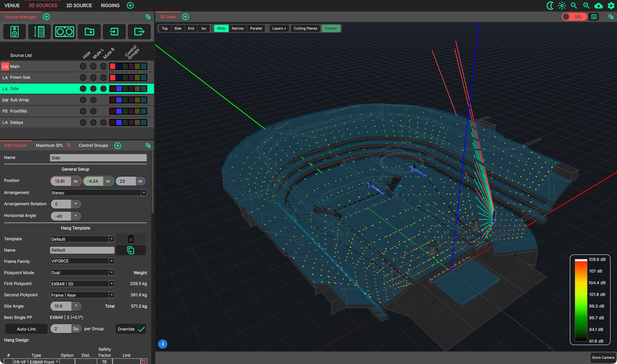
Task: Open the 2D SOURCE tab
Action: (x=79, y=5)
